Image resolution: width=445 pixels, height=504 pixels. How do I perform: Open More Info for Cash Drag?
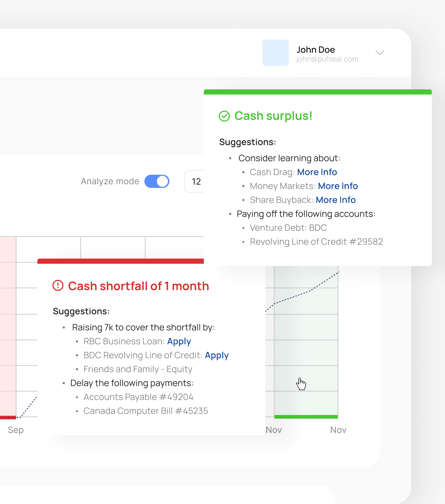317,172
